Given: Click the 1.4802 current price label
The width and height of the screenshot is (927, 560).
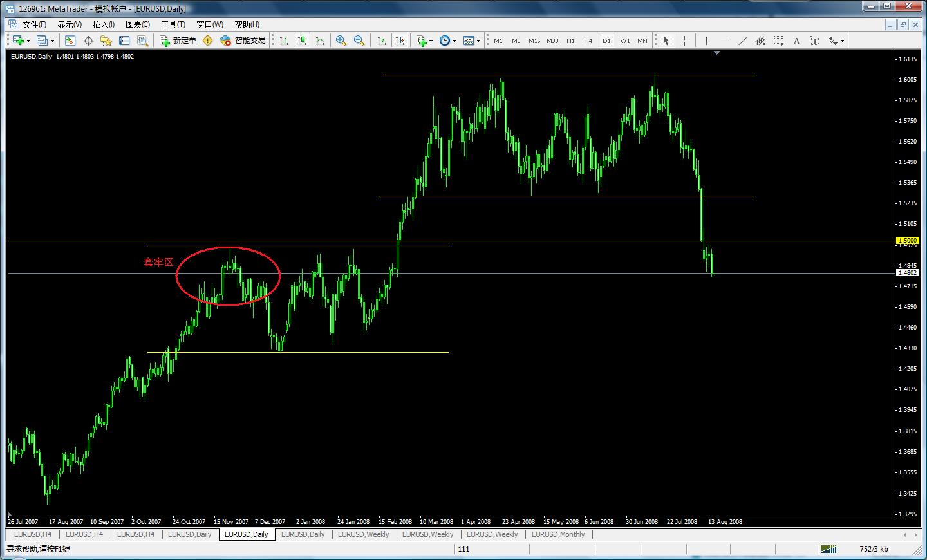Looking at the screenshot, I should point(908,273).
